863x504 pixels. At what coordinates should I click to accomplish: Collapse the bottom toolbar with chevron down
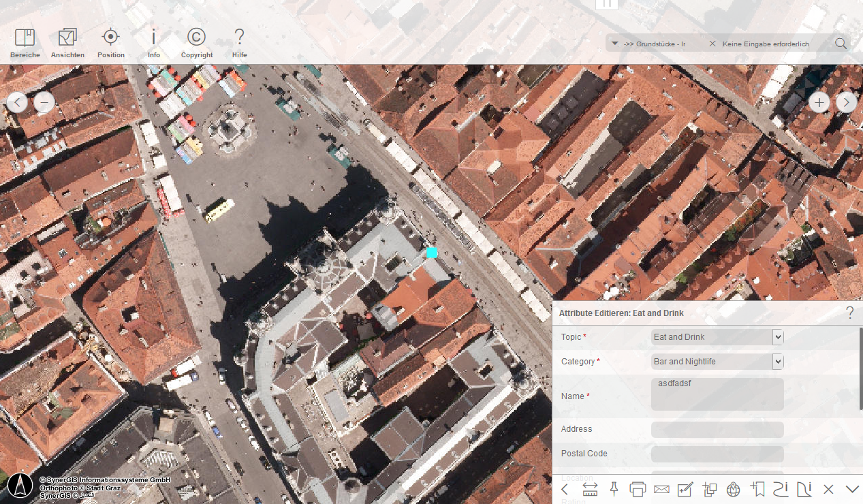point(851,489)
